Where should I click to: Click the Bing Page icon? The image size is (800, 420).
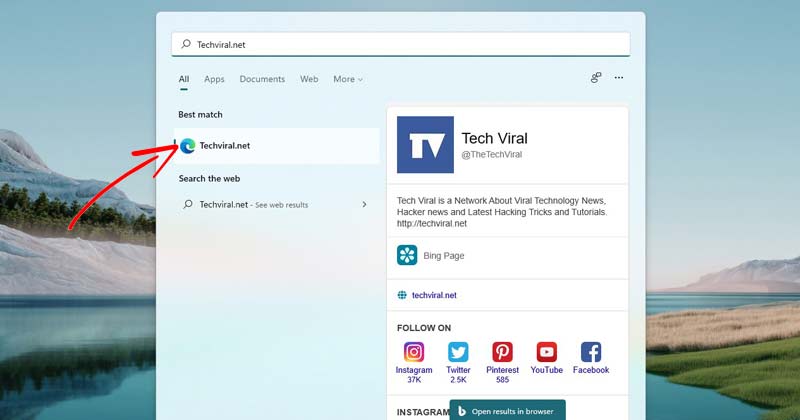pos(407,255)
